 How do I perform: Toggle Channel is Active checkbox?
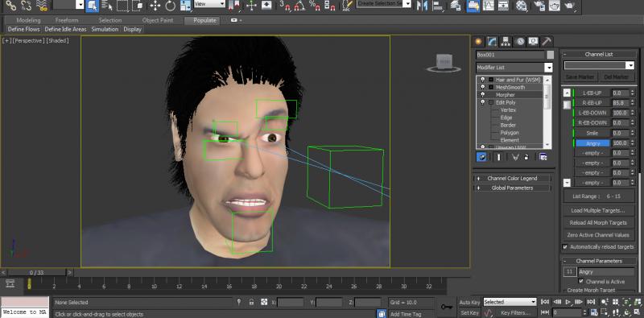pyautogui.click(x=580, y=282)
